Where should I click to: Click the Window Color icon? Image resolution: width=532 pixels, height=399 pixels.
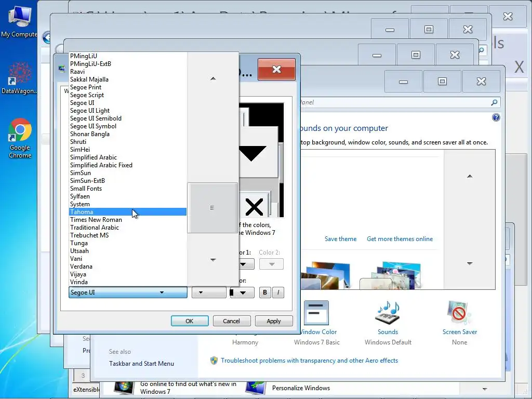pos(316,312)
